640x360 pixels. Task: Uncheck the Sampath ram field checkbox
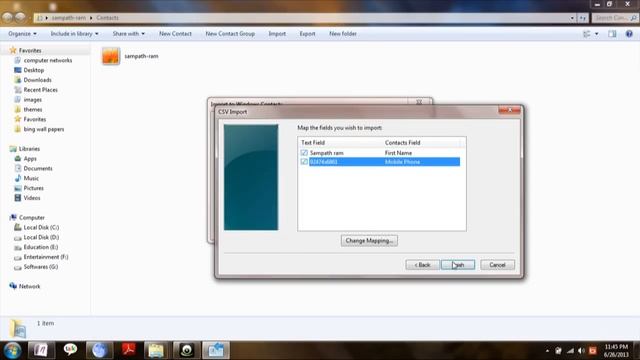pos(304,153)
